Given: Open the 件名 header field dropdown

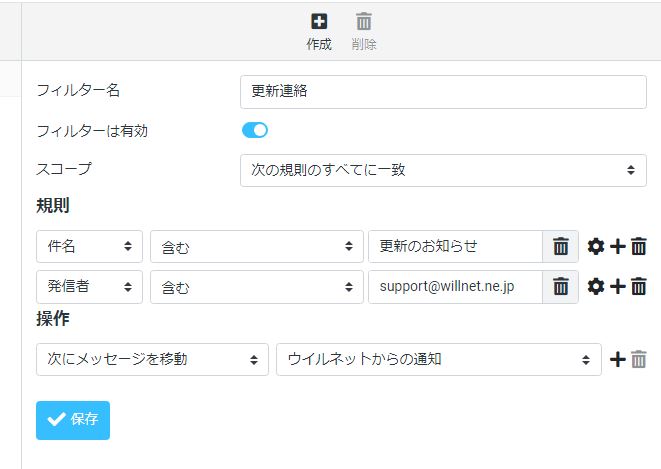Looking at the screenshot, I should click(89, 246).
